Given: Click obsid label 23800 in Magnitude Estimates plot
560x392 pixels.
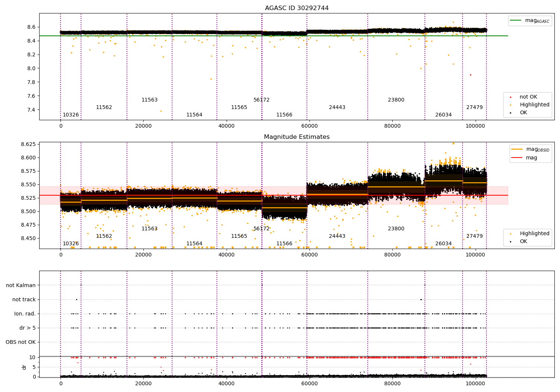Looking at the screenshot, I should point(396,229).
